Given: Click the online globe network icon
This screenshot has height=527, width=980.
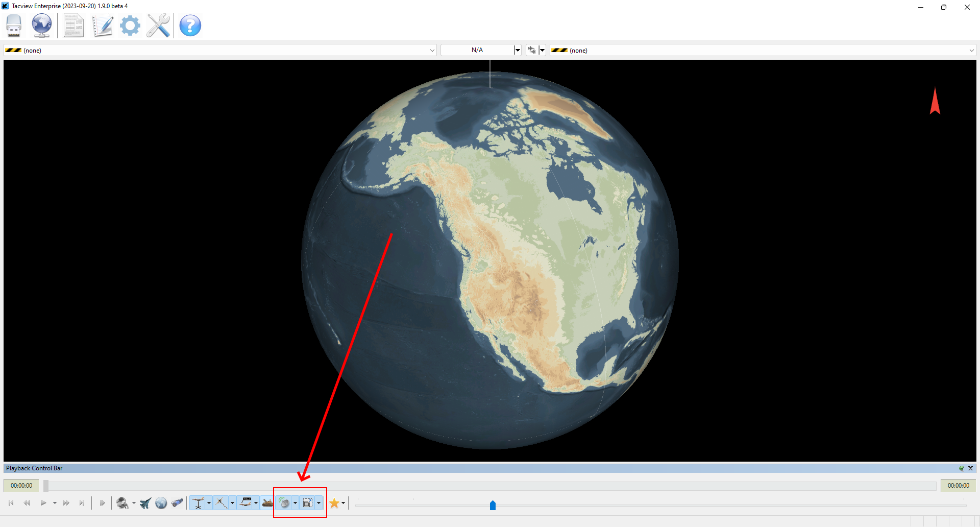Looking at the screenshot, I should click(x=42, y=26).
